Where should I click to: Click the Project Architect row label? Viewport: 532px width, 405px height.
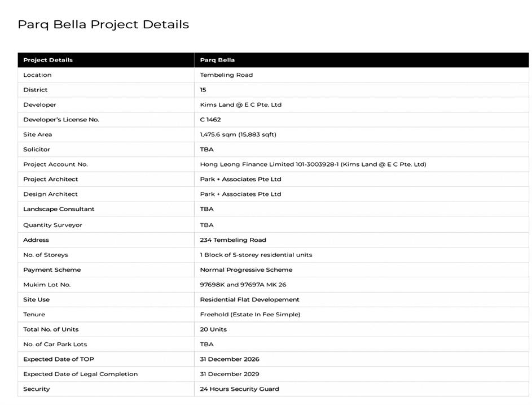51,179
